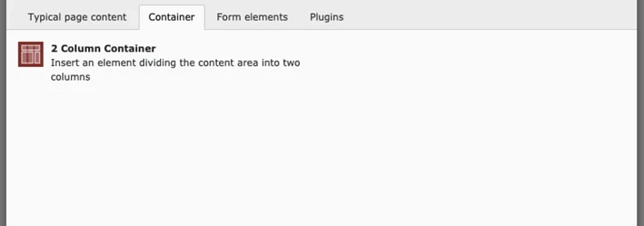The width and height of the screenshot is (644, 226).
Task: Select the Plugins tab
Action: pos(327,17)
